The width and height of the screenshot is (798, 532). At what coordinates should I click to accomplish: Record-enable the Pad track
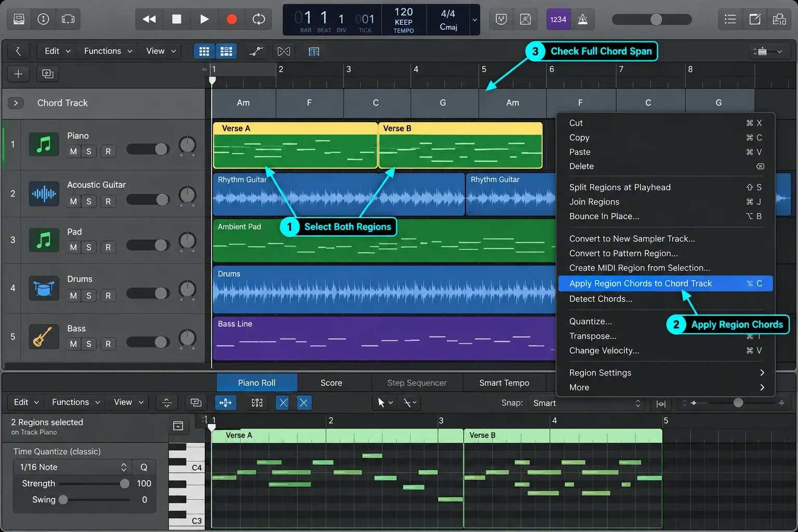(108, 247)
